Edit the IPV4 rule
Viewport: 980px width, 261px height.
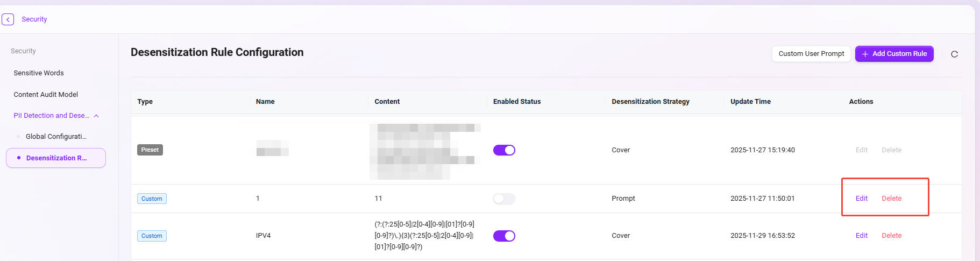coord(861,236)
